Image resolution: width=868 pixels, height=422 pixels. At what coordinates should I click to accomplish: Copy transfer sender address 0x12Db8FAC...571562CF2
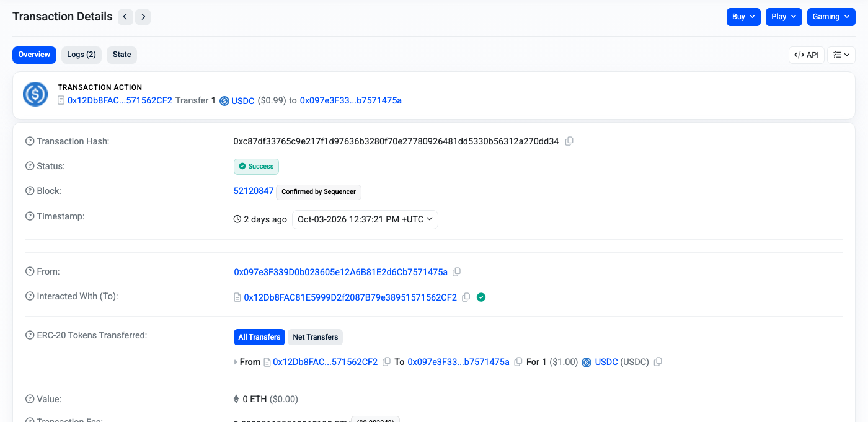[x=387, y=361]
